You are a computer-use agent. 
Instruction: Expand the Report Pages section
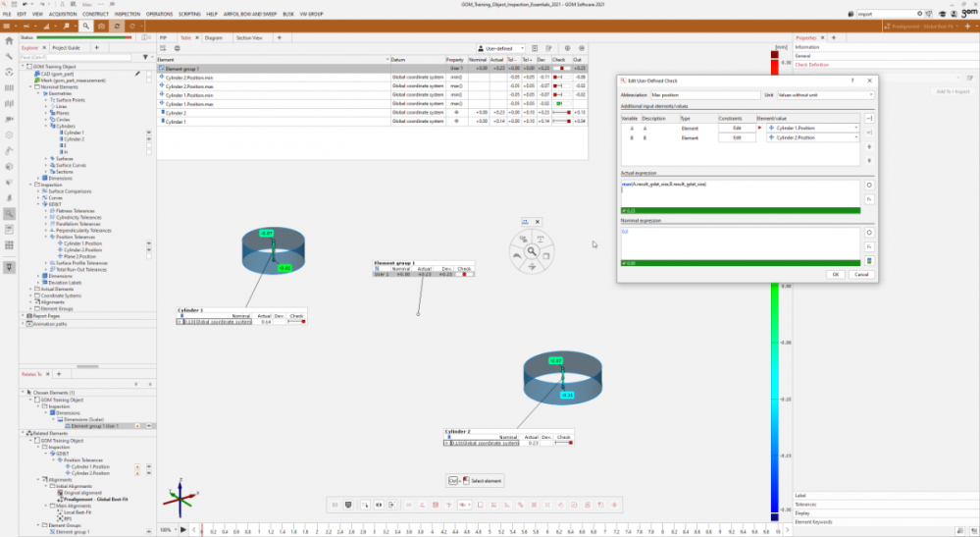[x=24, y=316]
